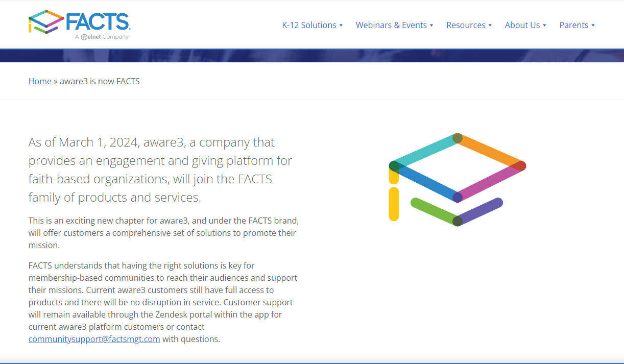Click the large multicolor FACTS cap graphic
The height and width of the screenshot is (364, 624).
457,180
